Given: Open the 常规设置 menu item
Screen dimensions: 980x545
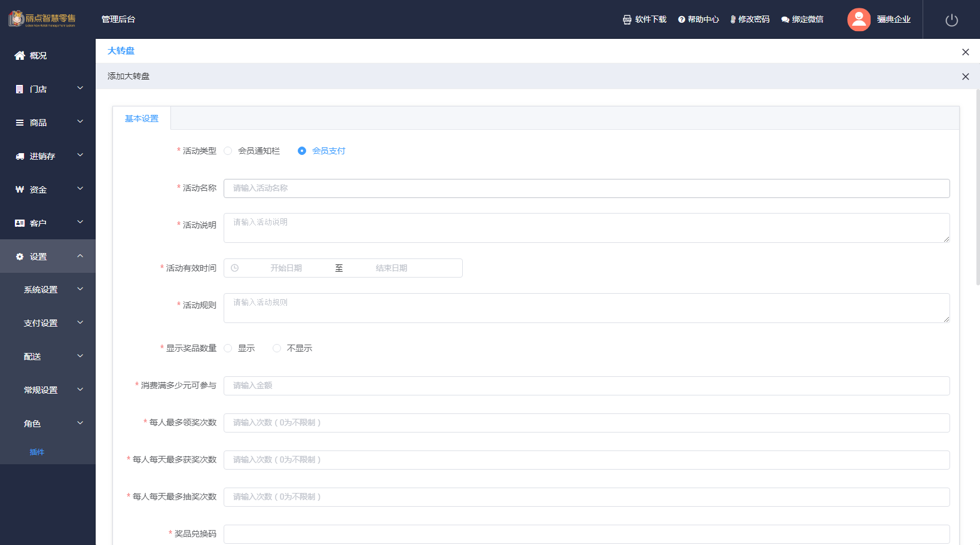Looking at the screenshot, I should [41, 390].
